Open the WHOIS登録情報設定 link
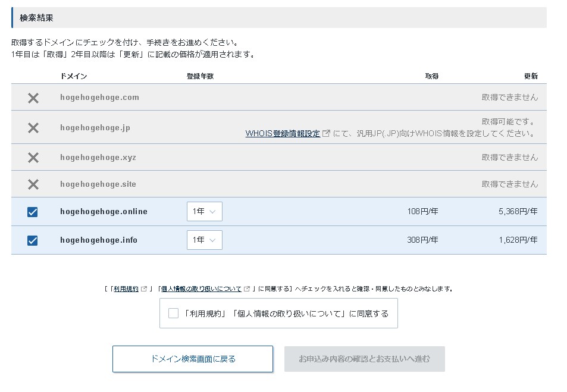 click(x=283, y=134)
